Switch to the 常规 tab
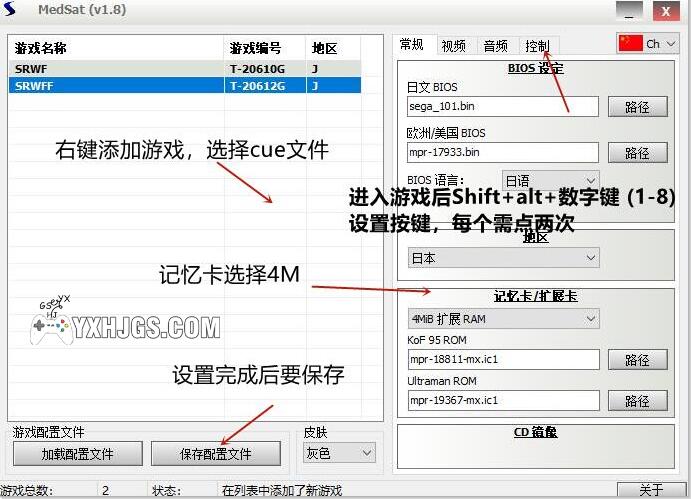The image size is (691, 499). click(412, 45)
